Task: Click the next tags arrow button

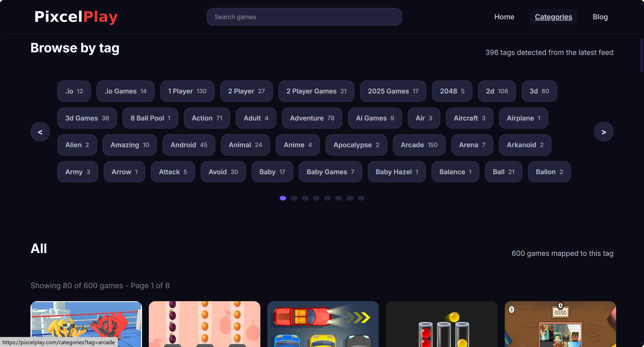Action: (603, 132)
